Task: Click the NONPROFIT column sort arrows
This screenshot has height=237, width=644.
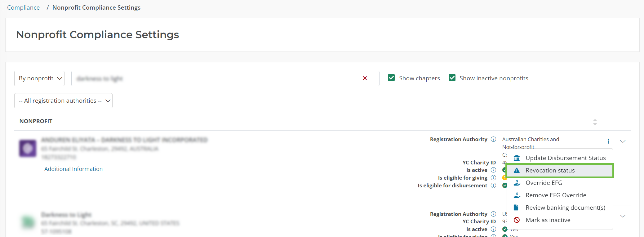Action: [x=595, y=122]
